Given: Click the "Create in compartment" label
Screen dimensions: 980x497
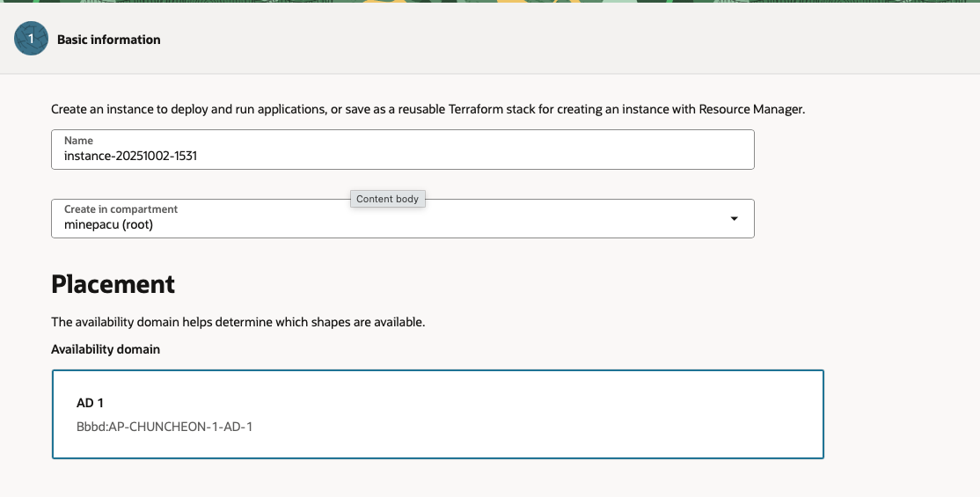Looking at the screenshot, I should click(x=121, y=209).
